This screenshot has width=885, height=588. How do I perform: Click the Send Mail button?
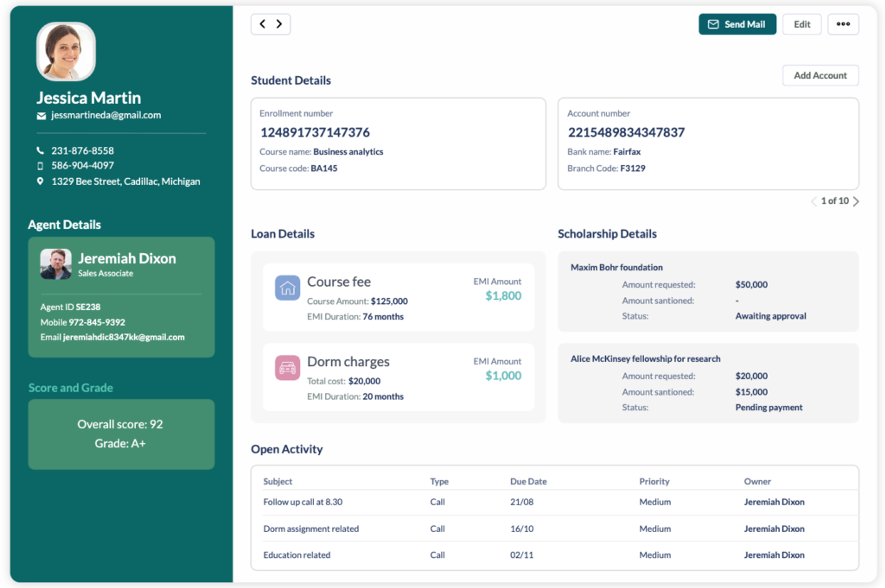737,24
